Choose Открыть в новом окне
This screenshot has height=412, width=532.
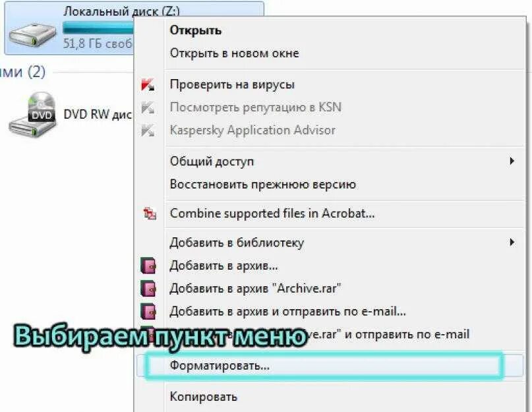point(235,53)
